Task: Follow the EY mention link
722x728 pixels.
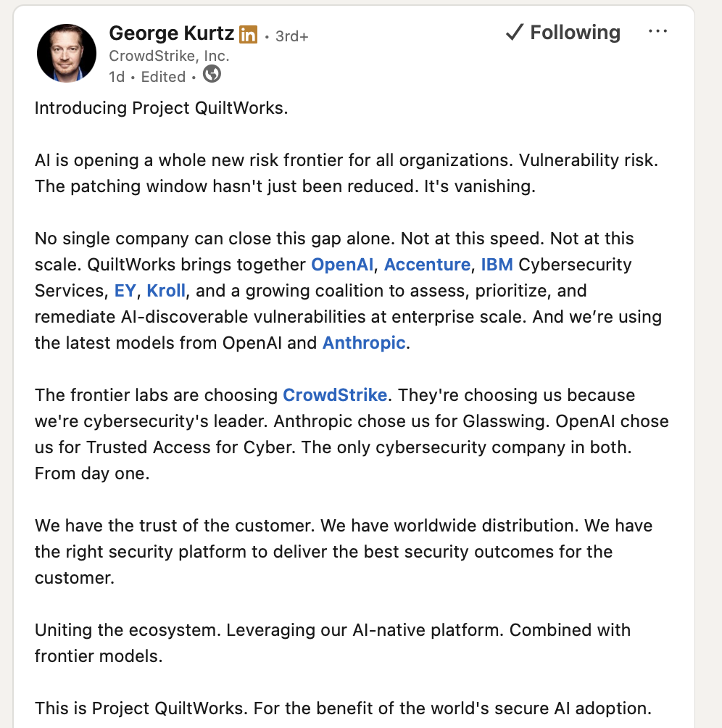Action: tap(125, 291)
